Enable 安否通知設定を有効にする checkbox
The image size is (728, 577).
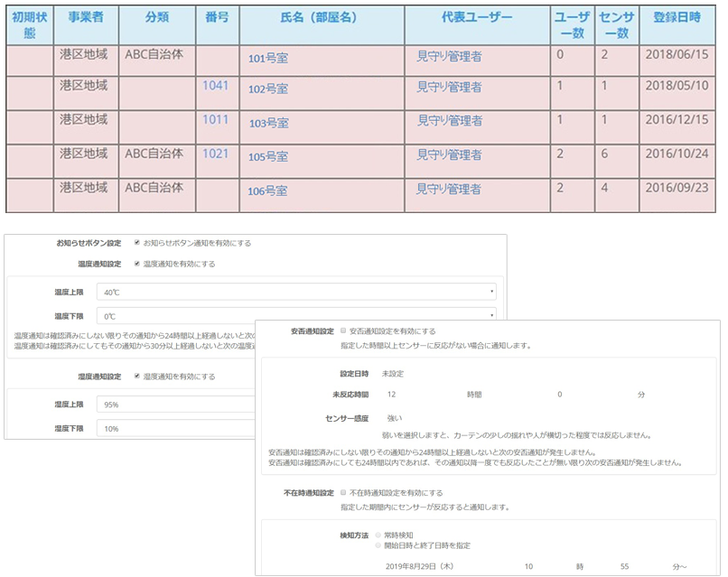[x=343, y=330]
